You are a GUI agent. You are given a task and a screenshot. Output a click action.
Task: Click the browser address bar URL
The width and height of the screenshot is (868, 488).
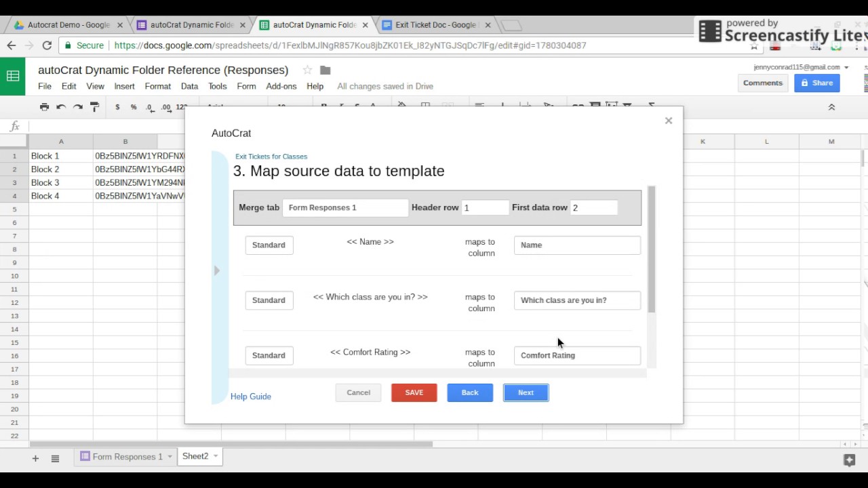[350, 45]
